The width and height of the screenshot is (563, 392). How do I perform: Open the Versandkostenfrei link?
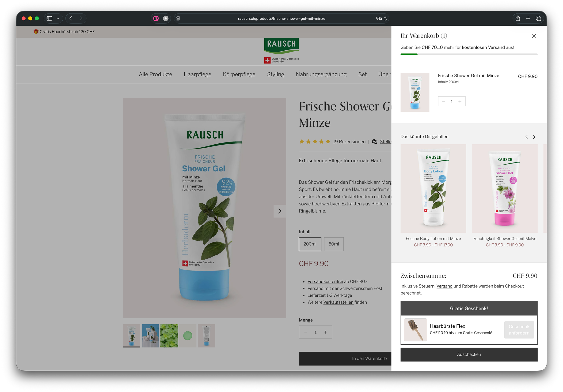[325, 282]
